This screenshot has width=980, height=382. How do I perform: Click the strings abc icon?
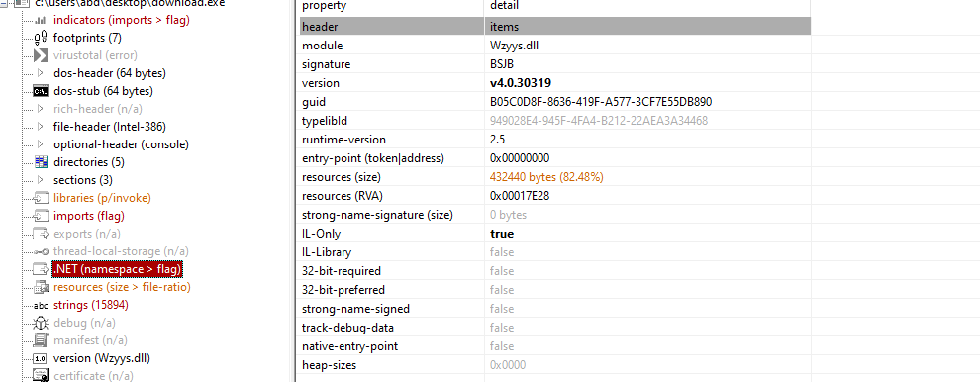coord(40,305)
